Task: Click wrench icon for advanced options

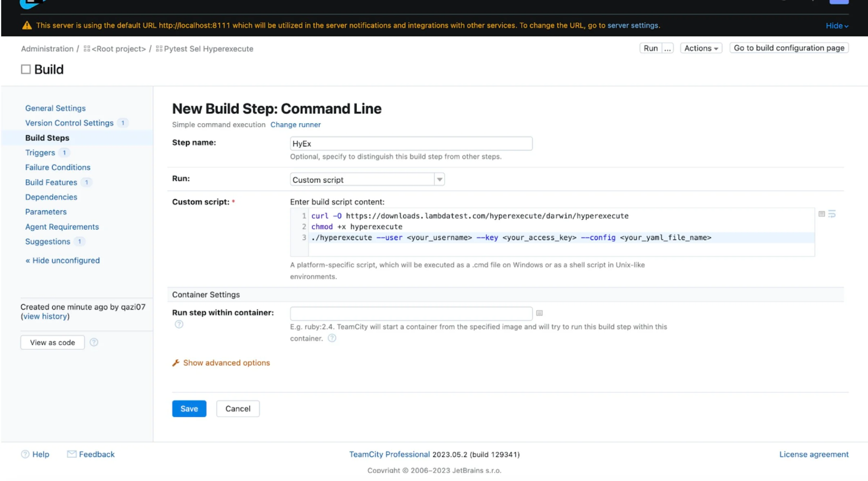Action: point(176,363)
